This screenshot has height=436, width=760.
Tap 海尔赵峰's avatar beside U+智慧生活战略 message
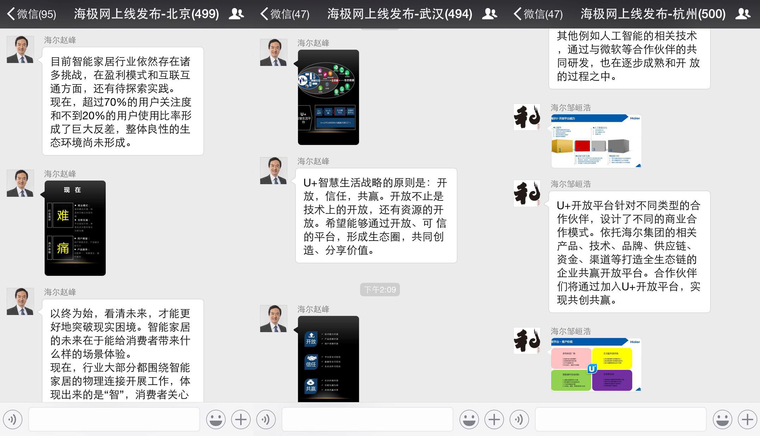pyautogui.click(x=274, y=170)
